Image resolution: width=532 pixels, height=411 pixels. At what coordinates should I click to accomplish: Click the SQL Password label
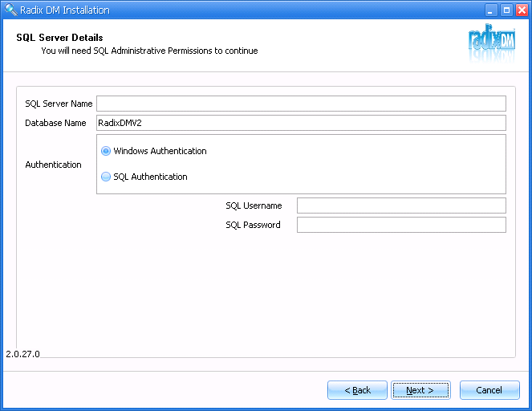point(253,225)
